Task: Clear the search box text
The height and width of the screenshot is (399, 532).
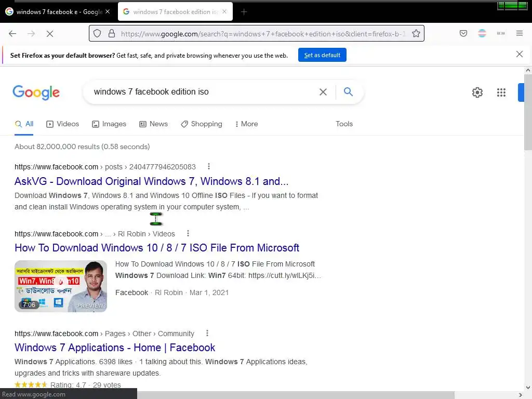Action: 323,91
